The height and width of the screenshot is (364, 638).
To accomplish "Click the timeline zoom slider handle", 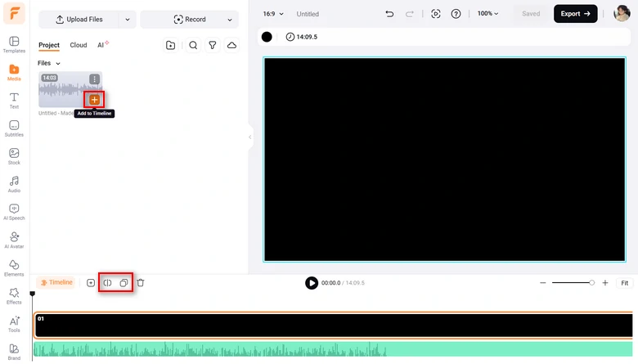I will pos(591,283).
